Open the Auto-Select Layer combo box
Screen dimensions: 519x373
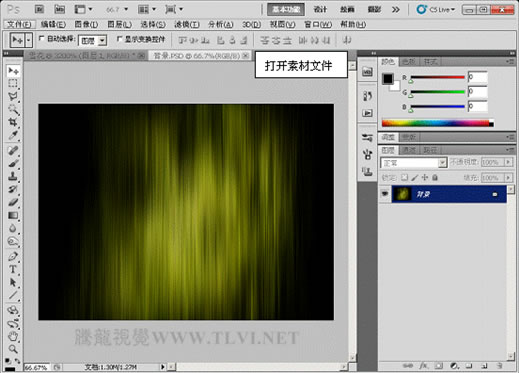93,40
